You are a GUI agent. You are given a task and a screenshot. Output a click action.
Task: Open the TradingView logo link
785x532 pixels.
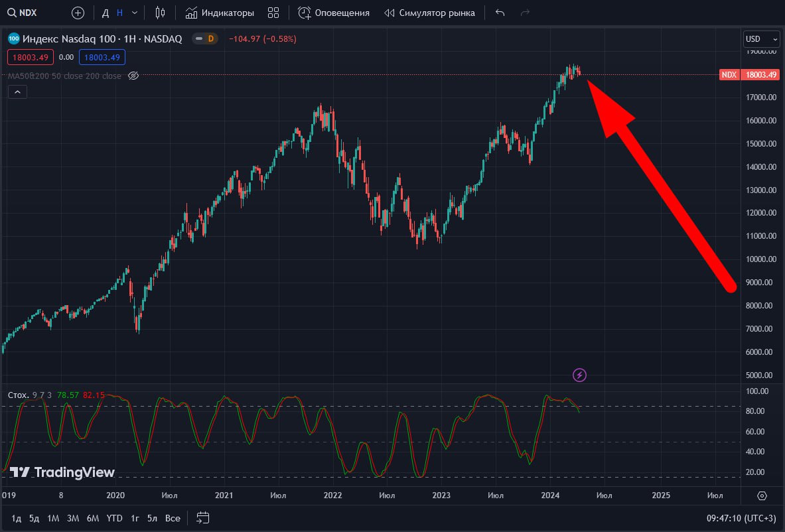[x=62, y=472]
